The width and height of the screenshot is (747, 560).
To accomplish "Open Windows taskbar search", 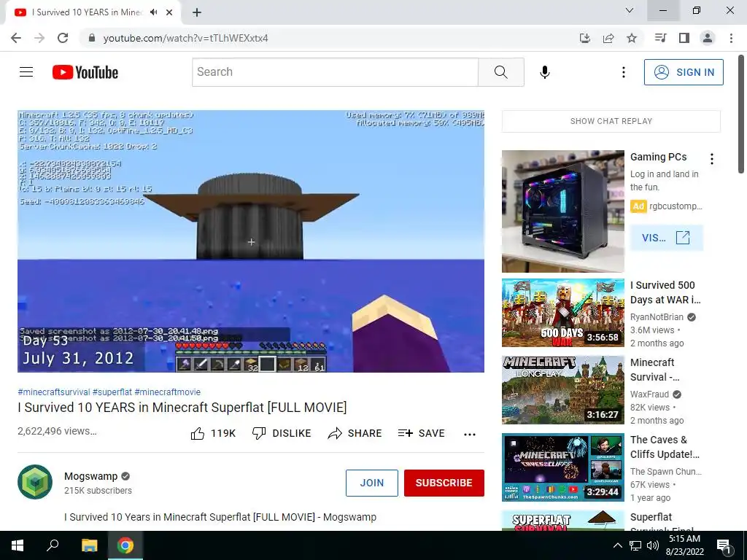I will point(53,545).
